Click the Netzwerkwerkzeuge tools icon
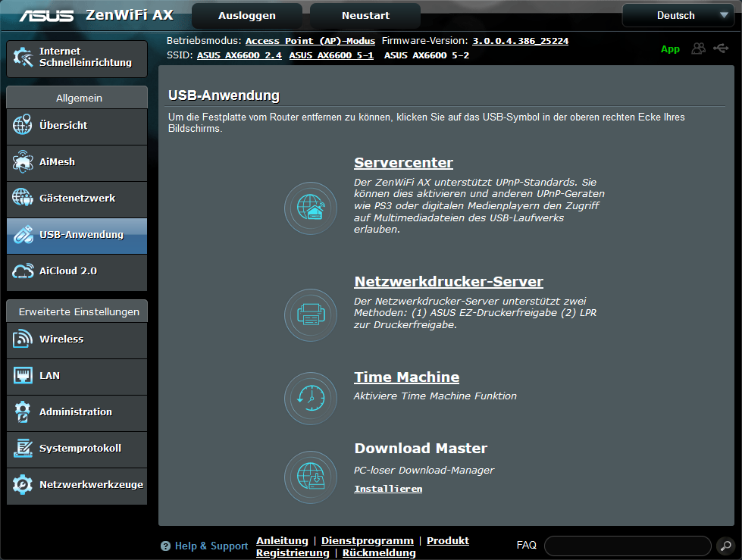 pos(23,484)
